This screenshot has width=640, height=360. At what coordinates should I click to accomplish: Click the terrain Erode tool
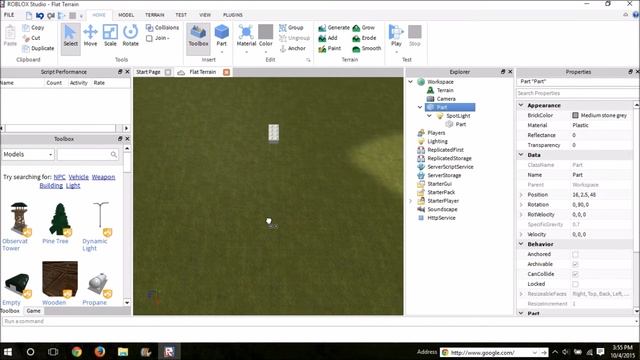point(364,38)
